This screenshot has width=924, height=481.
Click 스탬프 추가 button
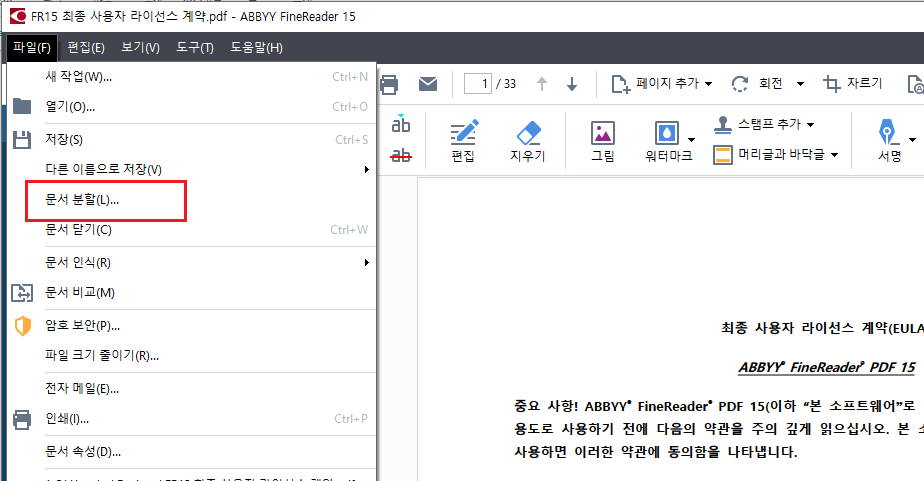pyautogui.click(x=758, y=124)
